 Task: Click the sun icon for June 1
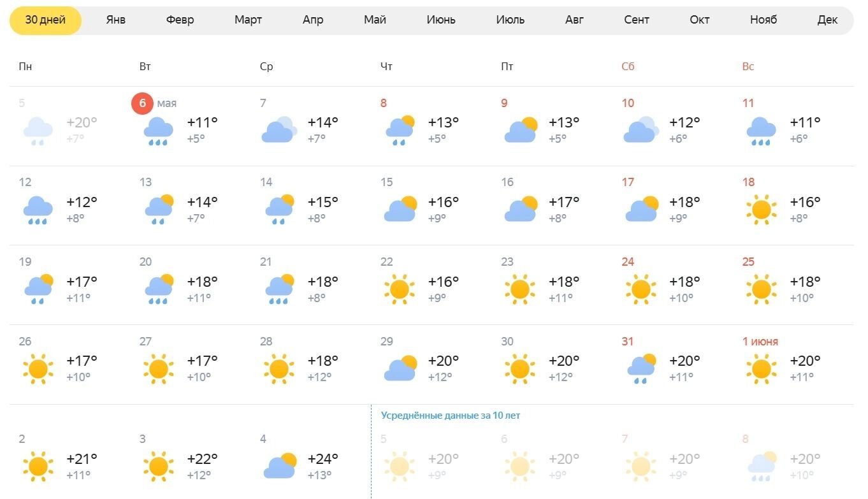(761, 368)
